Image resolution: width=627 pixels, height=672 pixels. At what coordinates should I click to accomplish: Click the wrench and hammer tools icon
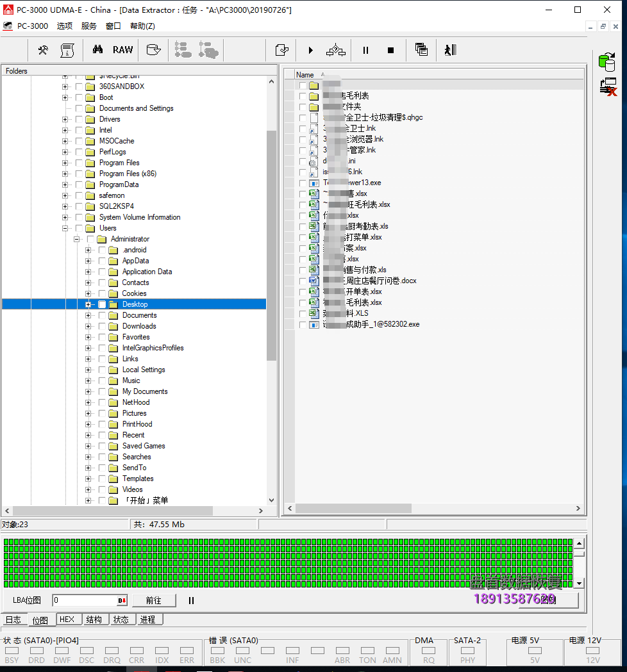point(43,50)
